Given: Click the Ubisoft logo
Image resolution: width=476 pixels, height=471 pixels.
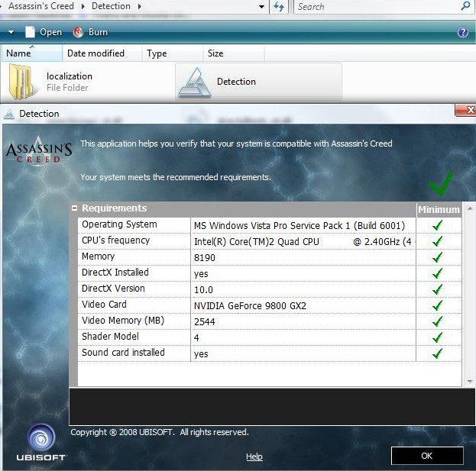Looking at the screenshot, I should pyautogui.click(x=41, y=443).
